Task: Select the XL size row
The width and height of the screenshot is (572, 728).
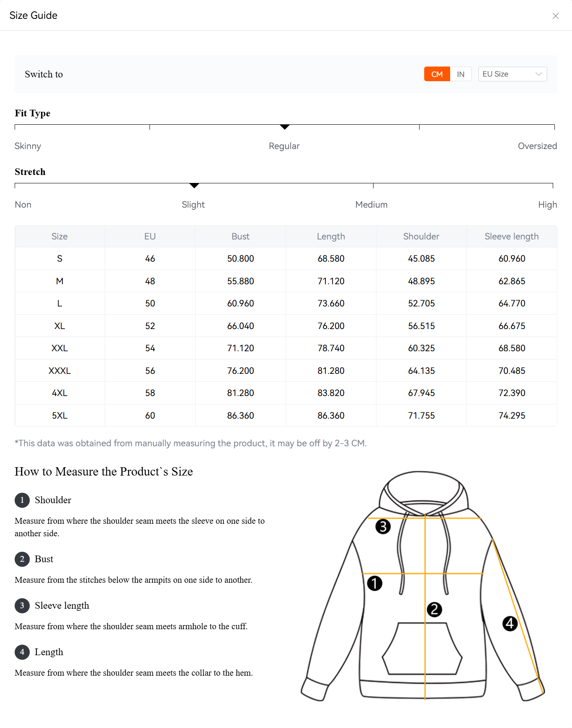Action: (59, 326)
